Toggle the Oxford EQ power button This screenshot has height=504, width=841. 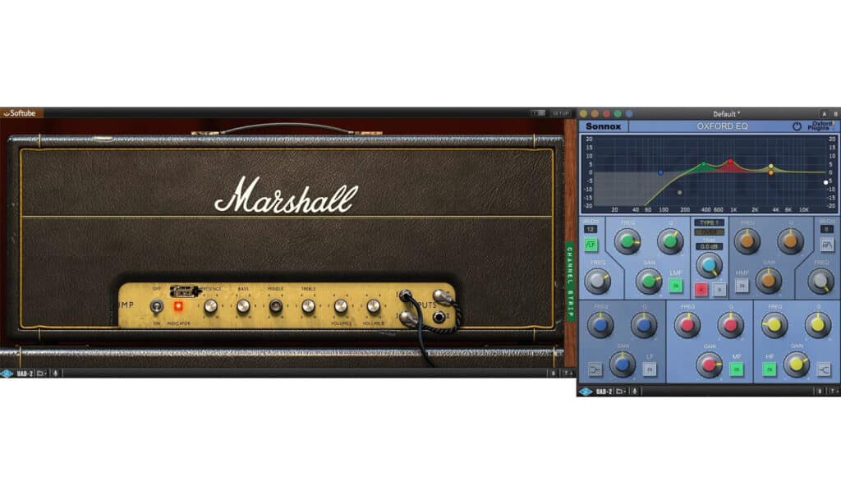pos(797,126)
